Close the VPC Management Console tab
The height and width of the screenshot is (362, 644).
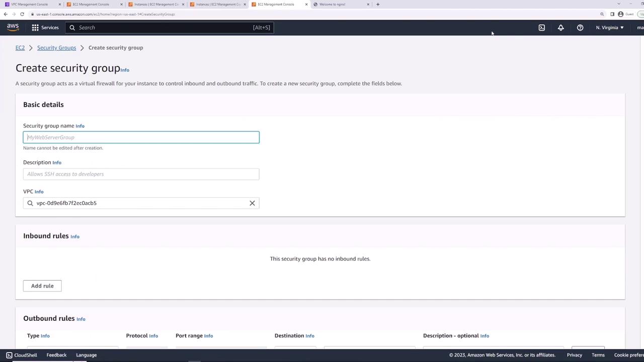(59, 5)
